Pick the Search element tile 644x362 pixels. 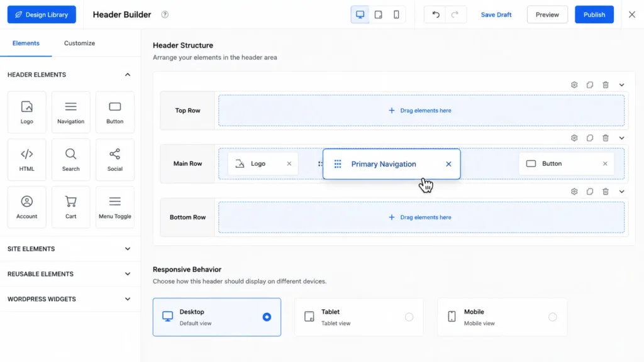70,160
